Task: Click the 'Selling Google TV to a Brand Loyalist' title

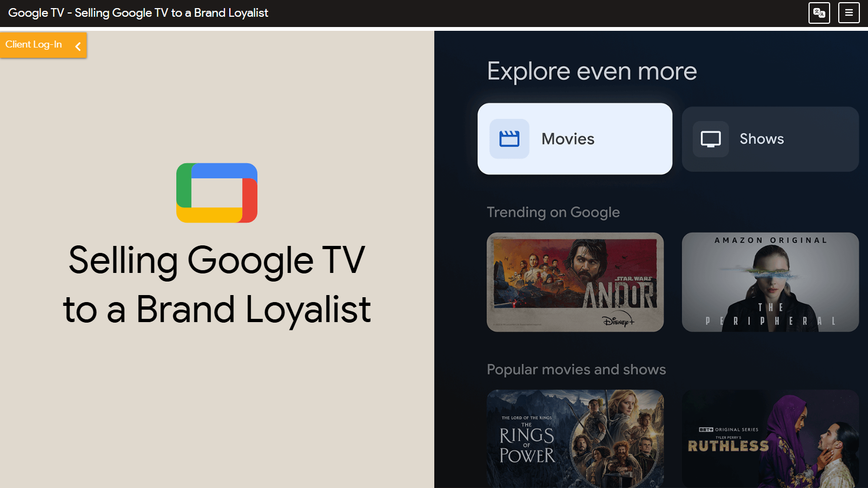Action: [217, 285]
